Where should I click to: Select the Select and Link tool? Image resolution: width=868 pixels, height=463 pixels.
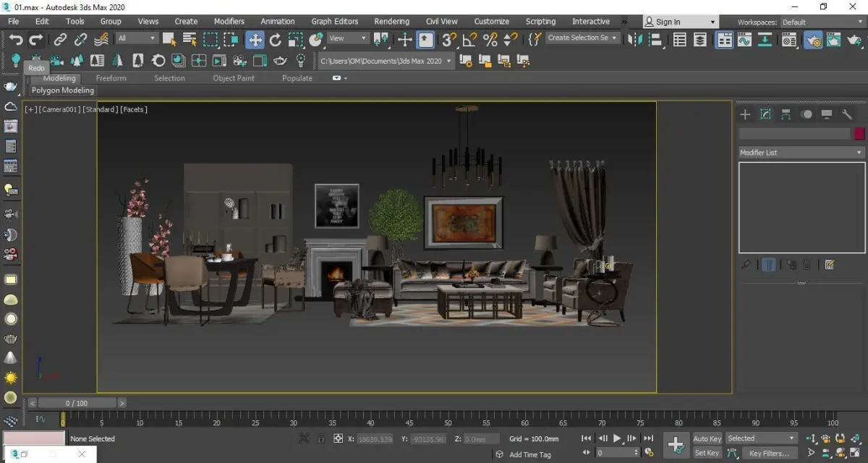click(61, 40)
